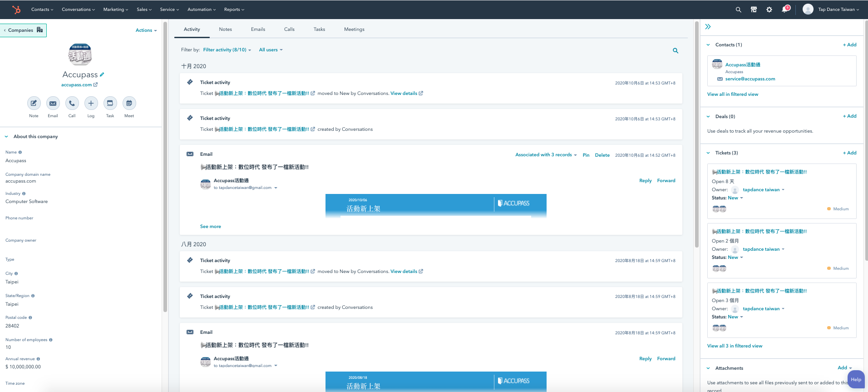The image size is (868, 392).
Task: Open the settings gear icon
Action: (x=769, y=10)
